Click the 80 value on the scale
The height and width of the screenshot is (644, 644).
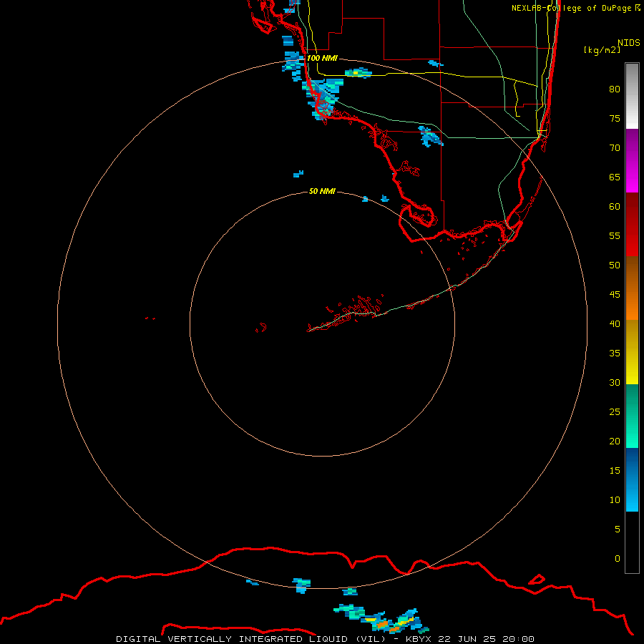coord(615,89)
